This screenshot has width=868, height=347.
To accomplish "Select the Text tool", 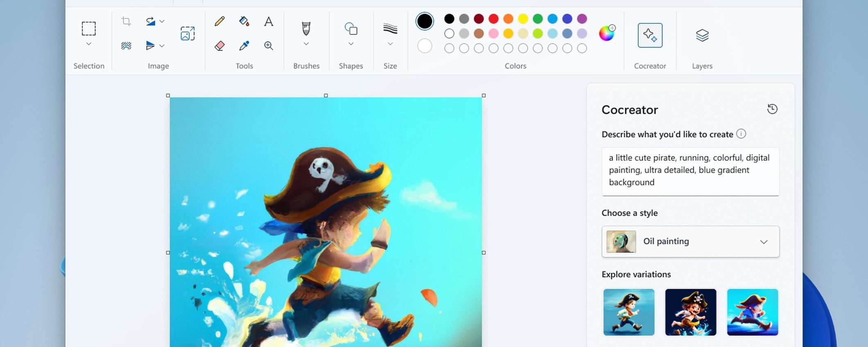I will tap(269, 21).
